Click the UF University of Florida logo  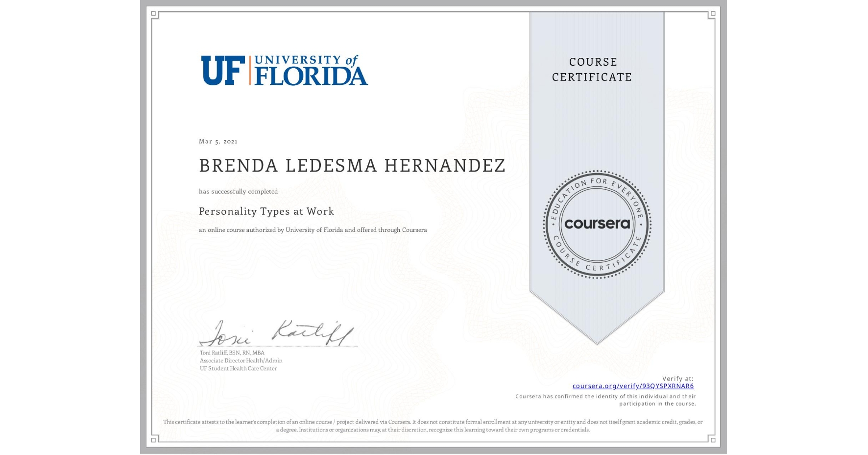pyautogui.click(x=283, y=70)
